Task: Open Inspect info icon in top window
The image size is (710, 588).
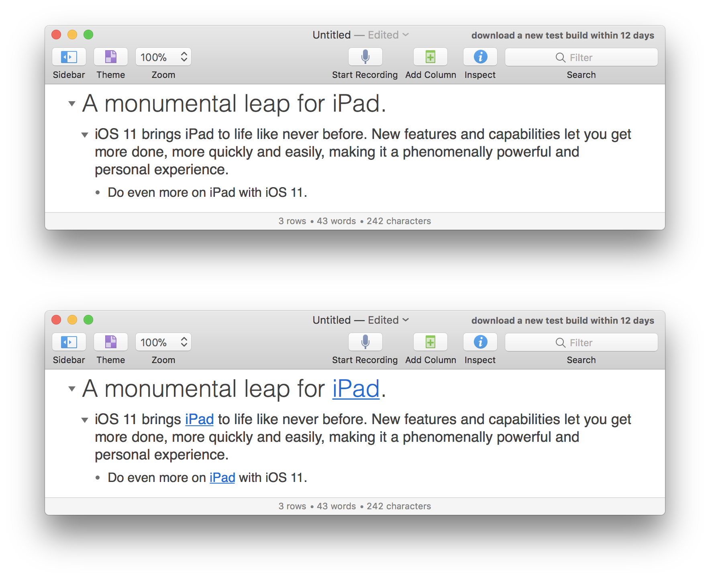Action: coord(480,57)
